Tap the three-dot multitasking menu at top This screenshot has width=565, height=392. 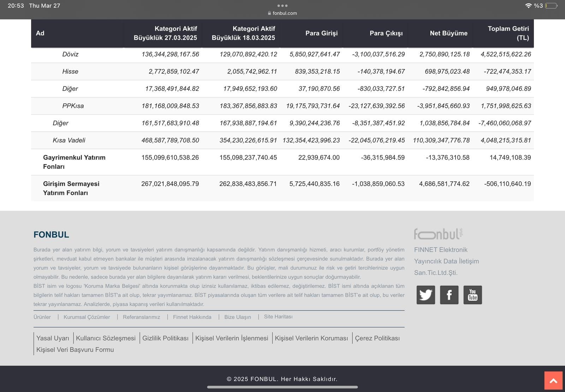pyautogui.click(x=282, y=6)
